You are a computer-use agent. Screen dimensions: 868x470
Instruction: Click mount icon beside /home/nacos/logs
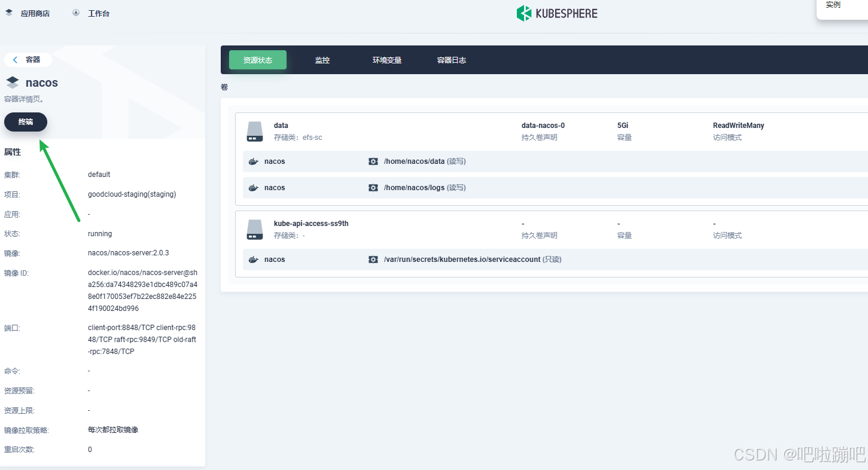[373, 188]
